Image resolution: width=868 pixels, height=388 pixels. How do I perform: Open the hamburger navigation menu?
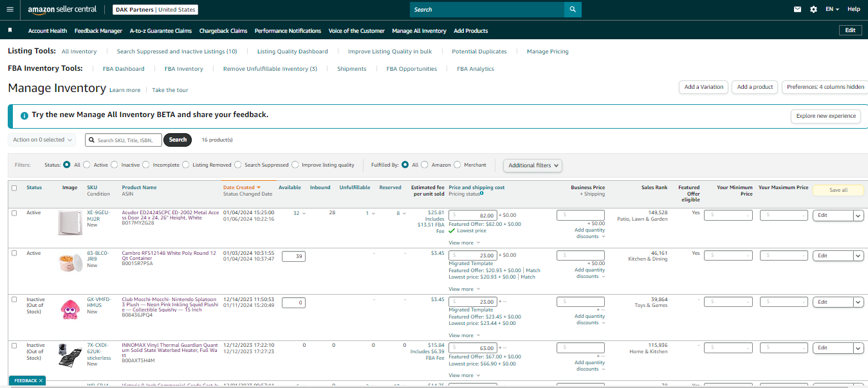(x=10, y=10)
